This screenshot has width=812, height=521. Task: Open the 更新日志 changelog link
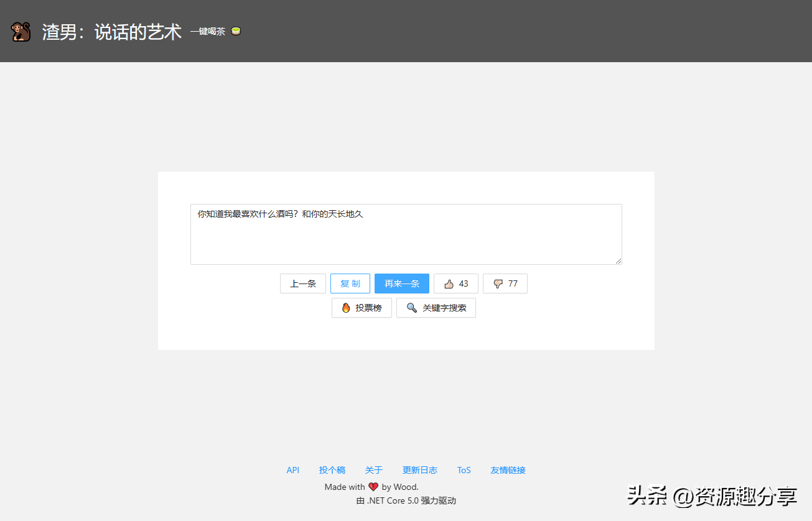click(420, 470)
